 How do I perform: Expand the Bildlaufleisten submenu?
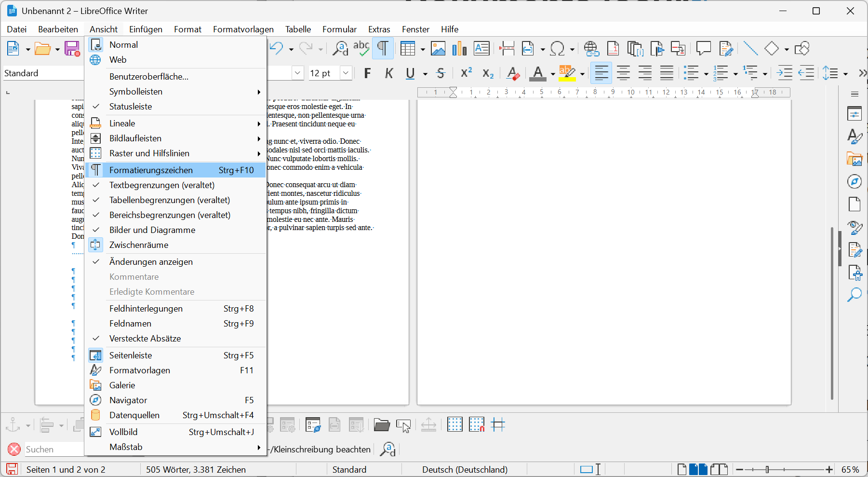point(175,138)
